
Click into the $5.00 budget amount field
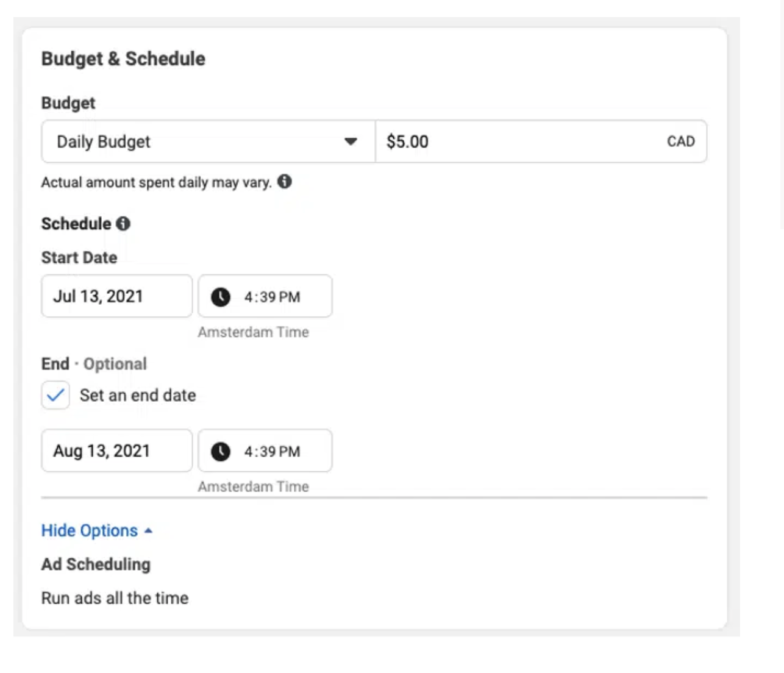tap(541, 141)
